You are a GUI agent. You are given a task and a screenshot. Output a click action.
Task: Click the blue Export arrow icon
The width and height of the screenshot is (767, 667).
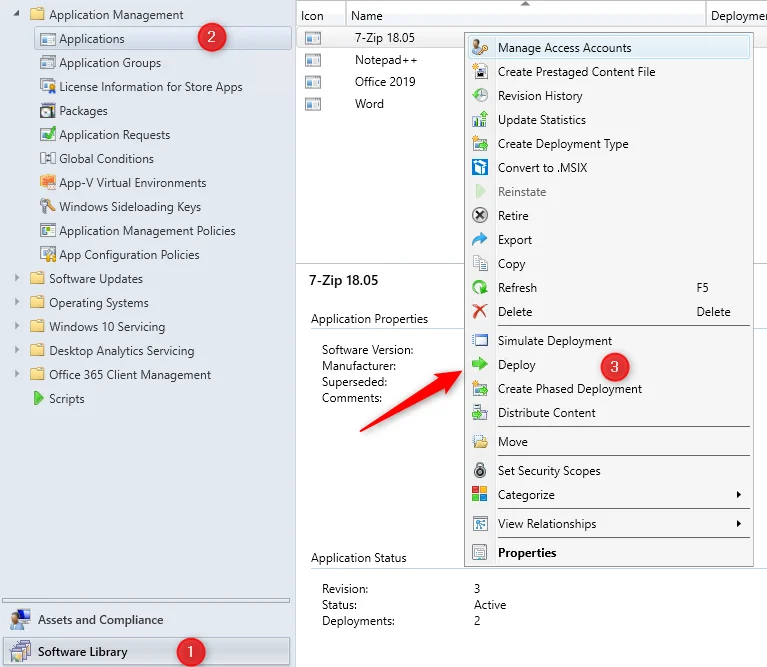480,239
